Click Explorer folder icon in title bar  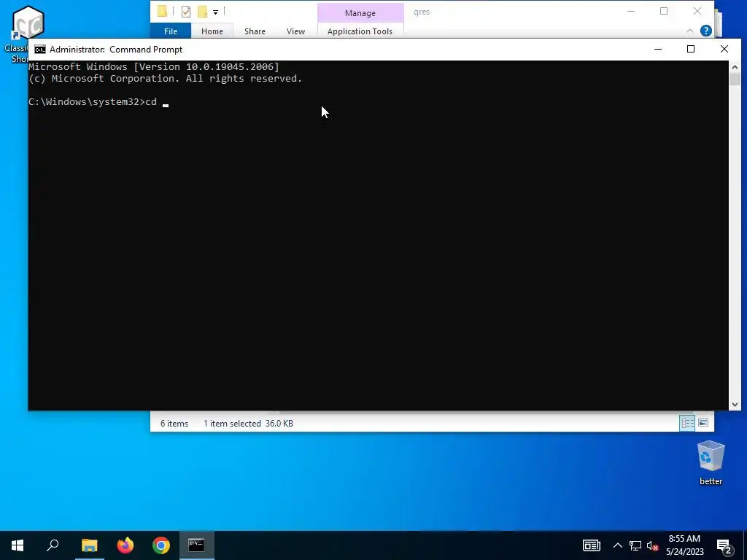[x=162, y=11]
